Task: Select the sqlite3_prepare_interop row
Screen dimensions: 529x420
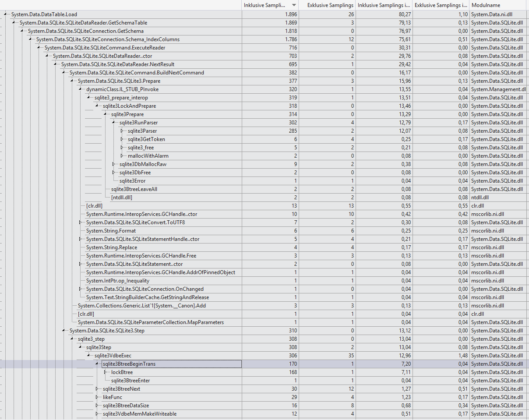Action: tap(121, 98)
